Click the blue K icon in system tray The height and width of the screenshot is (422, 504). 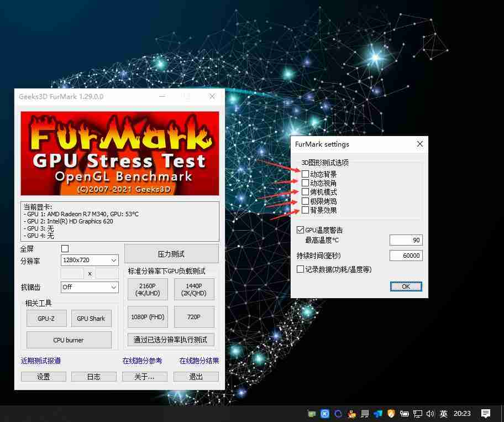(x=325, y=414)
